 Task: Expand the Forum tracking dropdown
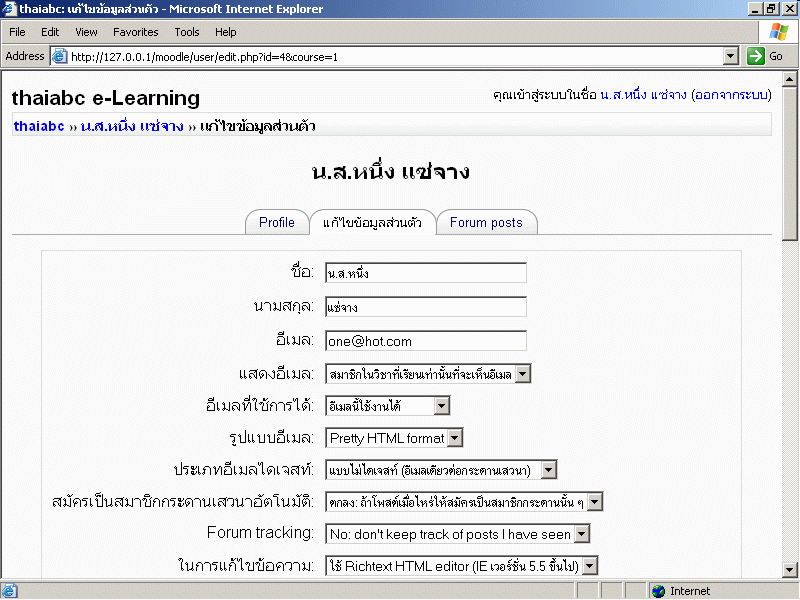581,534
